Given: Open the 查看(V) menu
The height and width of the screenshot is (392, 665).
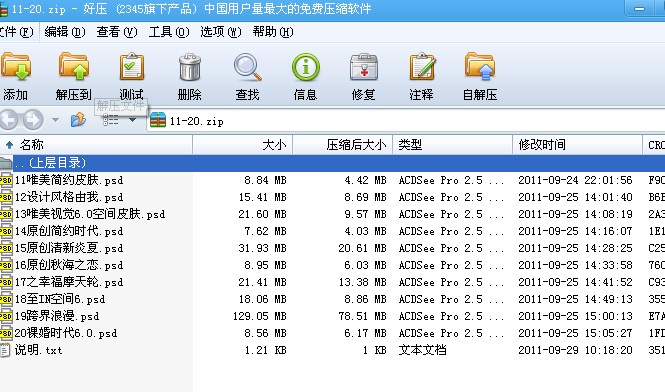Looking at the screenshot, I should pyautogui.click(x=117, y=32).
